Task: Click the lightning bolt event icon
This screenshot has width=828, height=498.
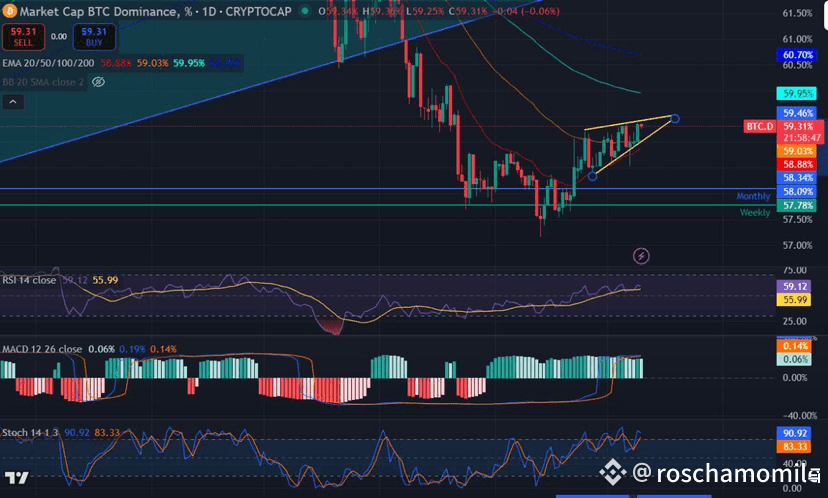Action: tap(641, 256)
